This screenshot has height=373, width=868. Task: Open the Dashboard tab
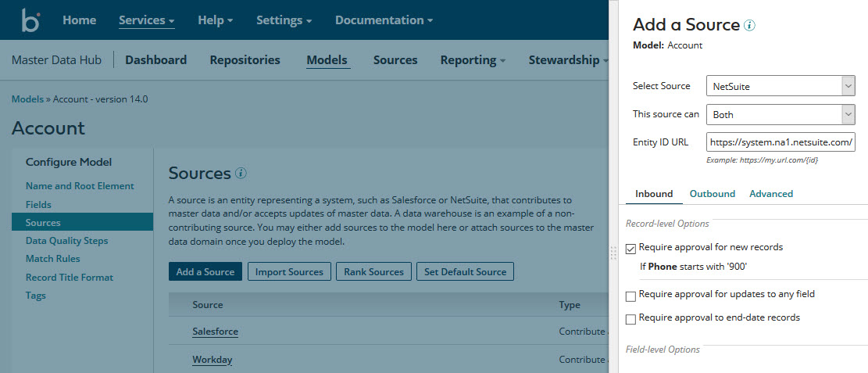click(155, 60)
